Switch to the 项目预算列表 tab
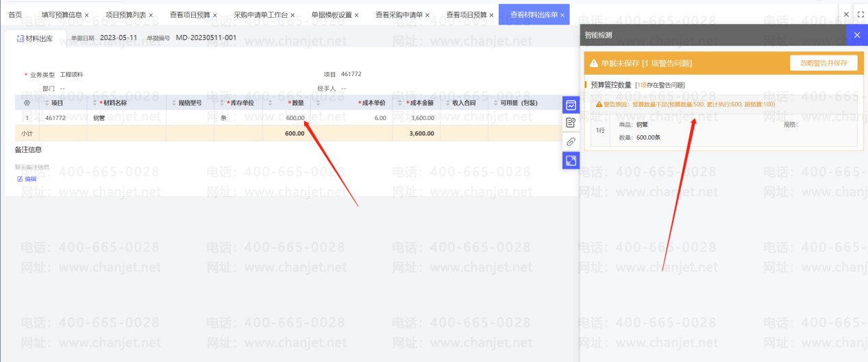 pos(125,14)
